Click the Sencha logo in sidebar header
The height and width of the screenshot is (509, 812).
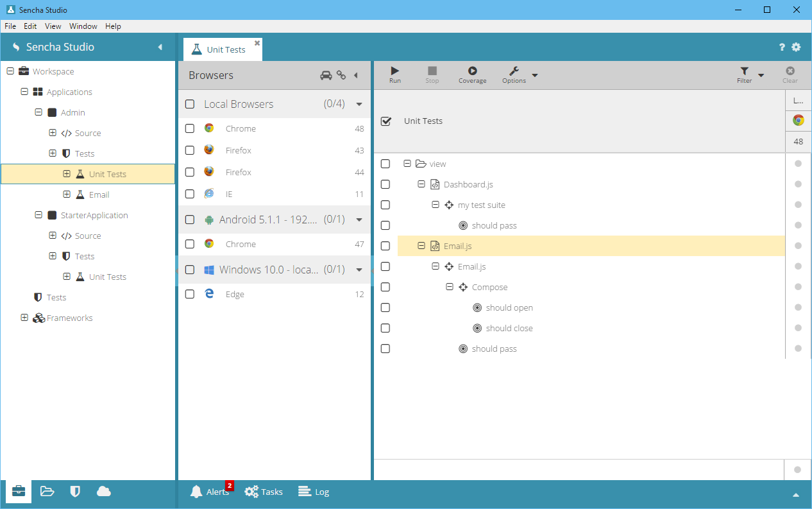point(16,47)
